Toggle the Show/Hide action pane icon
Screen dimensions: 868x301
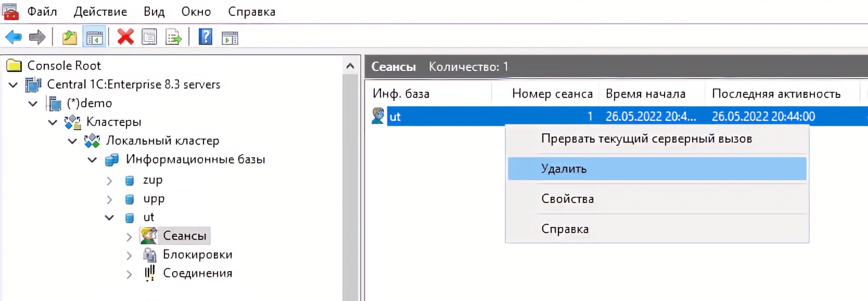coord(230,38)
